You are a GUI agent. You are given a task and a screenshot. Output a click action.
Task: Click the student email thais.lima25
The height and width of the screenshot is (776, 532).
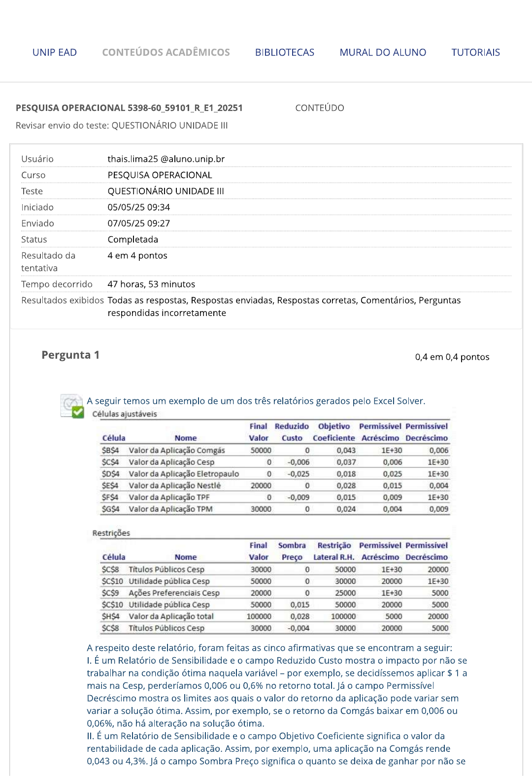166,159
